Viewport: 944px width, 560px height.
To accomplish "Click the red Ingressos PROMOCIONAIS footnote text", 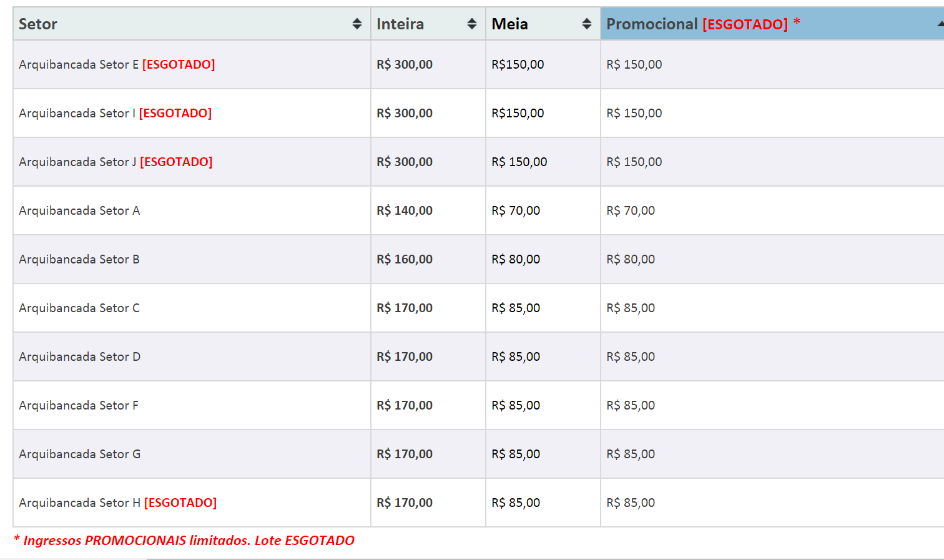I will point(184,540).
